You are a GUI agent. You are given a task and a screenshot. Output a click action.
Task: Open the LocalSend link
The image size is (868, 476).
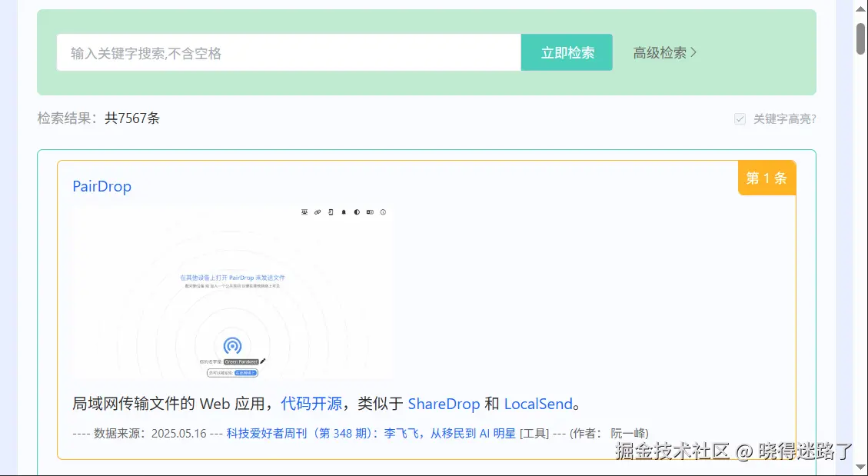(x=538, y=404)
